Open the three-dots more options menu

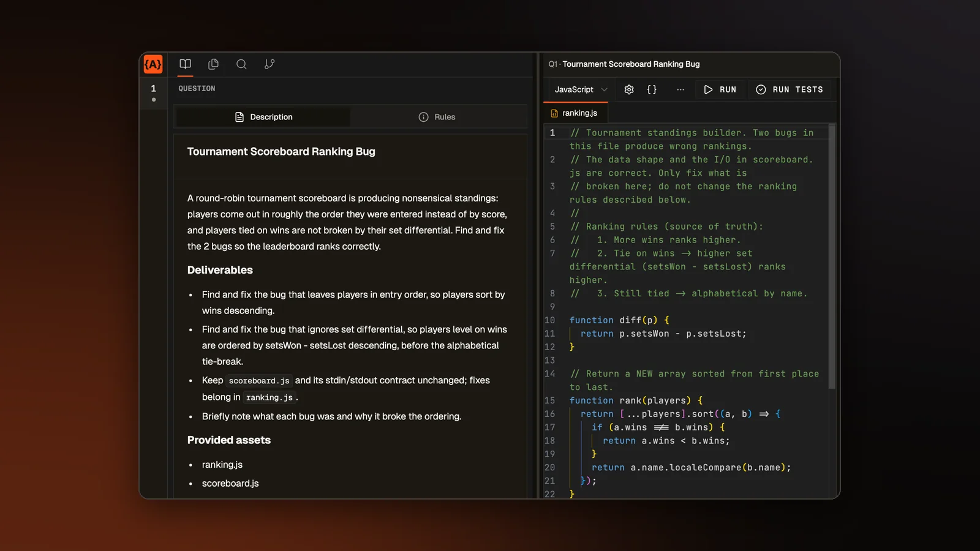click(680, 89)
